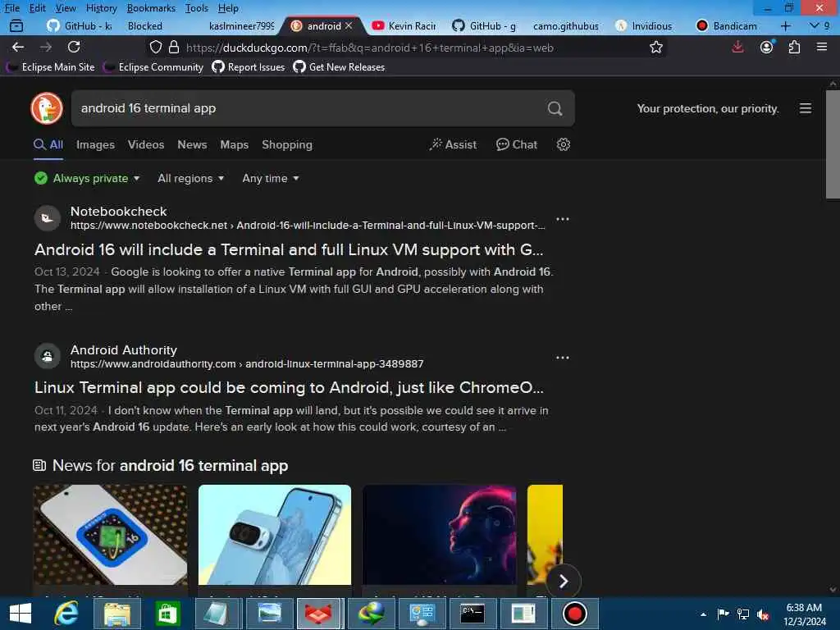
Task: Click the search magnifier icon in search box
Action: coord(555,109)
